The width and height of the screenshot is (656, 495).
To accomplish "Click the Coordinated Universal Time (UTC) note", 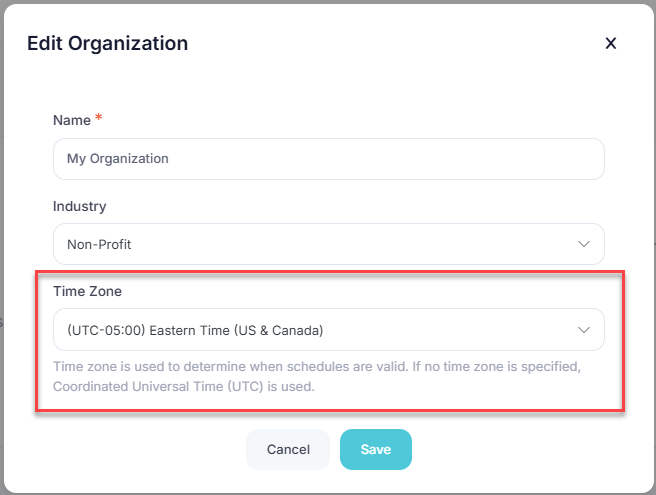I will (x=183, y=386).
